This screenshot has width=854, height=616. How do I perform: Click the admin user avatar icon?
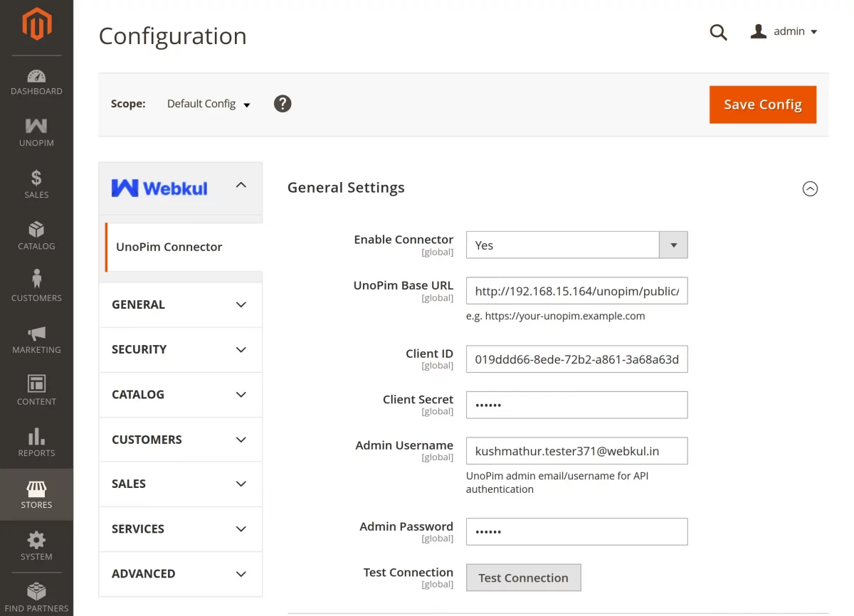coord(759,31)
